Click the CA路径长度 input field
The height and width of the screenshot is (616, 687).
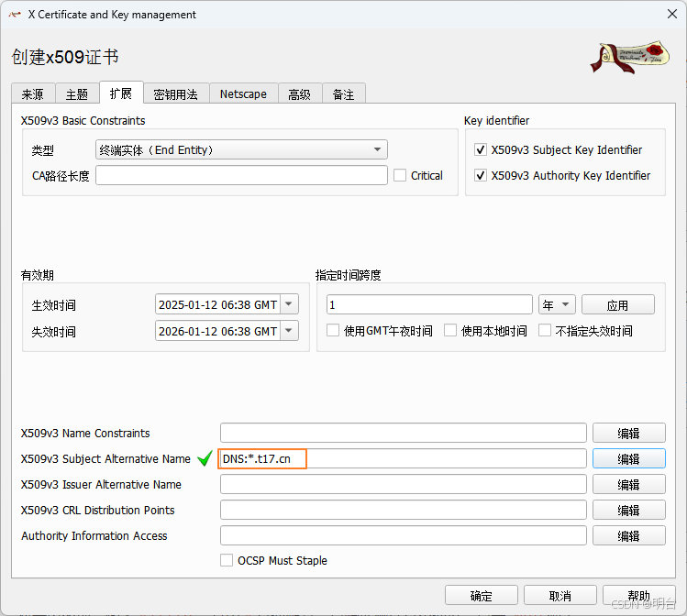(241, 175)
